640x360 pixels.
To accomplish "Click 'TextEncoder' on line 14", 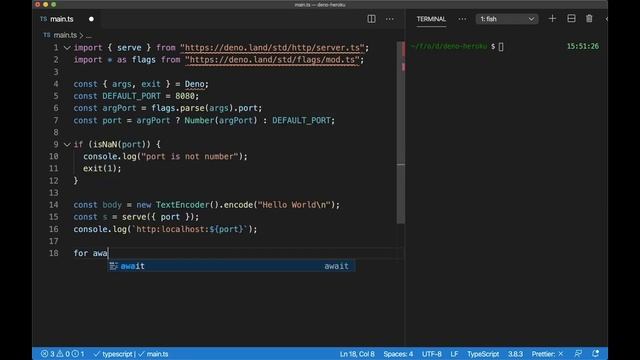I will pos(182,205).
